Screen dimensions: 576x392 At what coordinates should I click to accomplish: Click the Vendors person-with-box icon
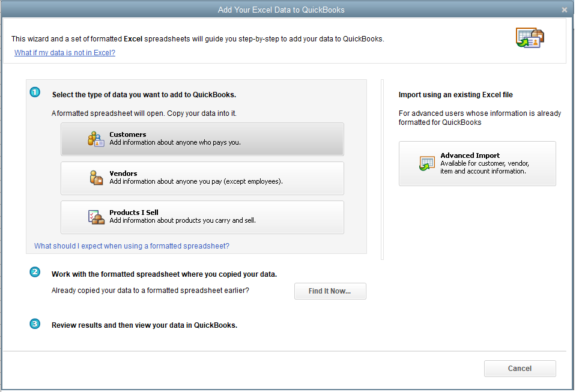96,178
